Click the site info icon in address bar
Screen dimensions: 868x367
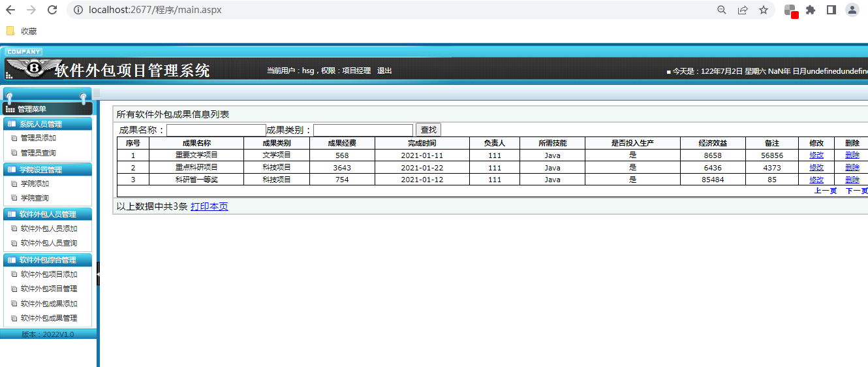pyautogui.click(x=78, y=10)
